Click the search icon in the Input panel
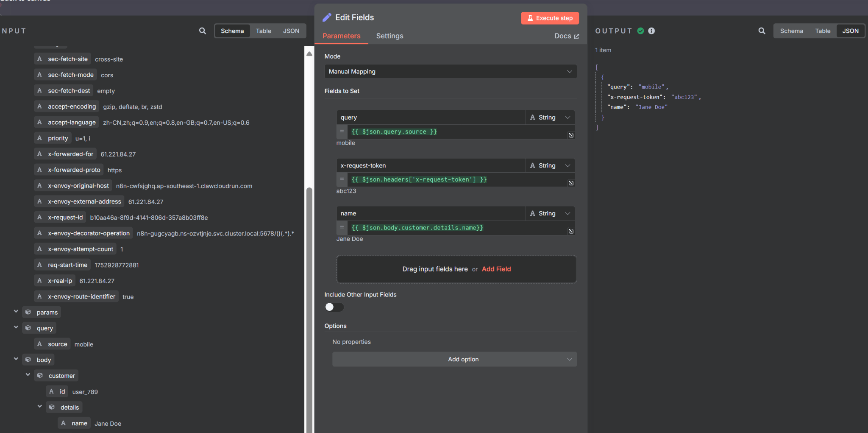Screen dimensions: 868x433 [x=203, y=31]
